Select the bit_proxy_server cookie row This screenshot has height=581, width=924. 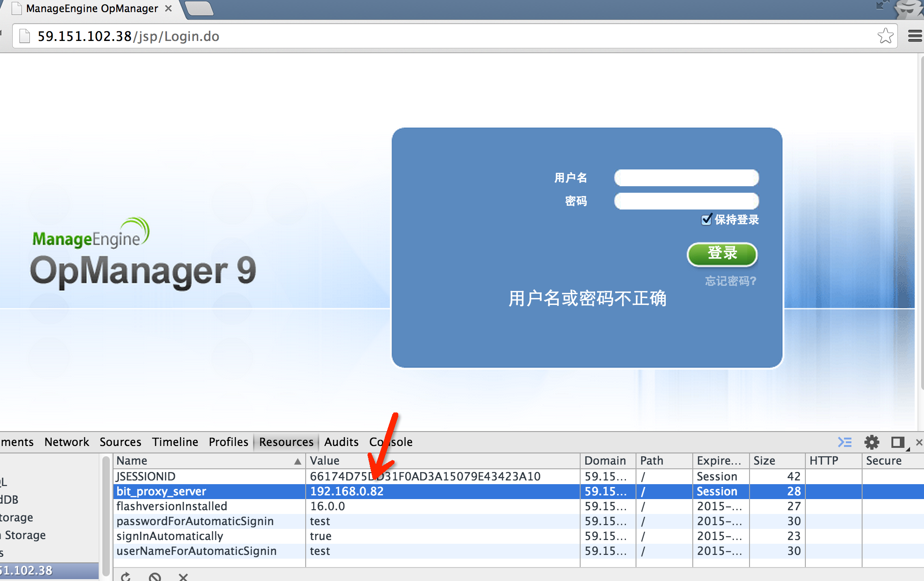coord(519,491)
